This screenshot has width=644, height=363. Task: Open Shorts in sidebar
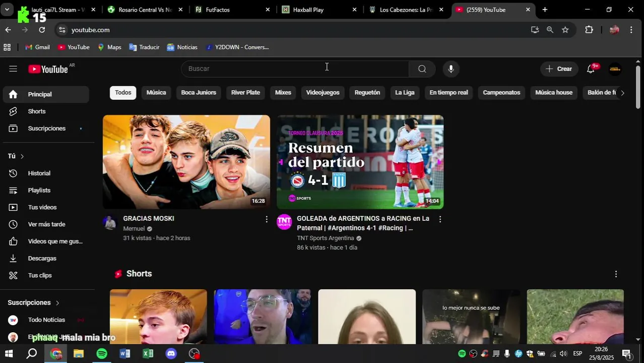tap(46, 111)
